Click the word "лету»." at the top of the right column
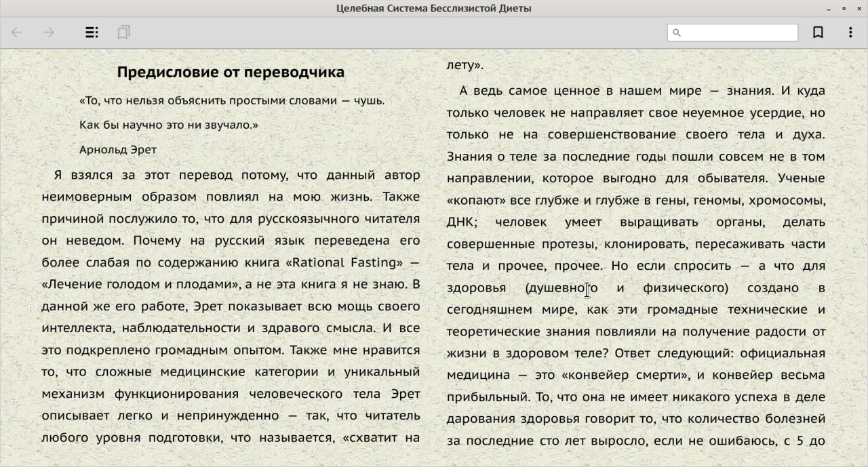 (465, 65)
